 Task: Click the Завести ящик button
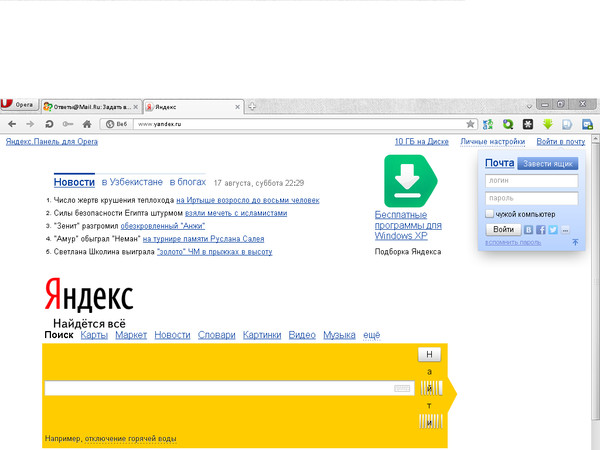click(548, 164)
